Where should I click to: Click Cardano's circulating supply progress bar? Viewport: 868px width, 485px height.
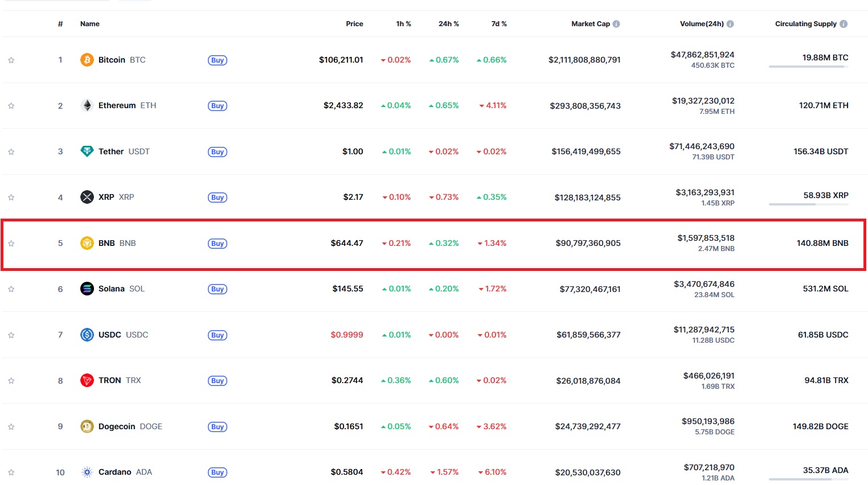pyautogui.click(x=809, y=479)
